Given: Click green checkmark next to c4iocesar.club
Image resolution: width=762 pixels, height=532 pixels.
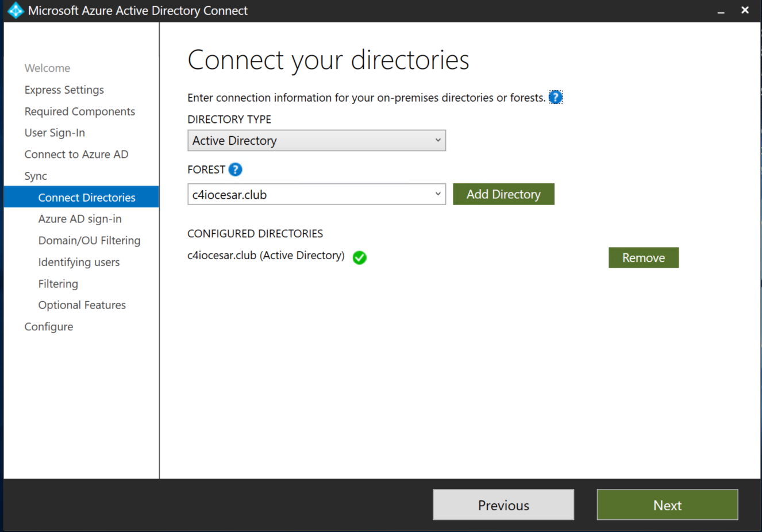Looking at the screenshot, I should (360, 257).
